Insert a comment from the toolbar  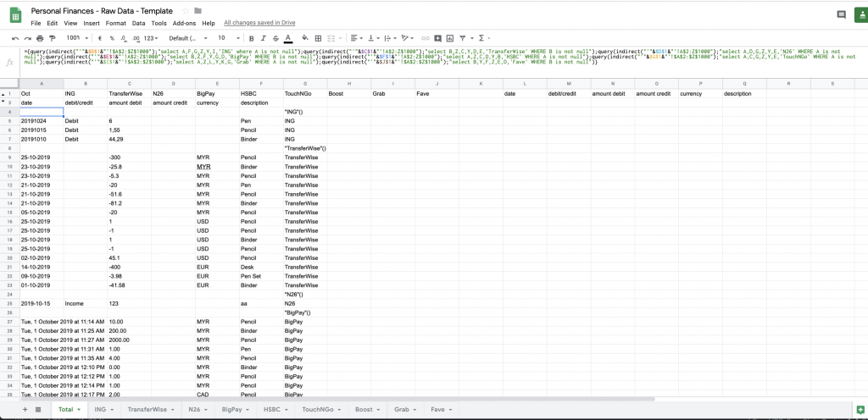pyautogui.click(x=437, y=38)
